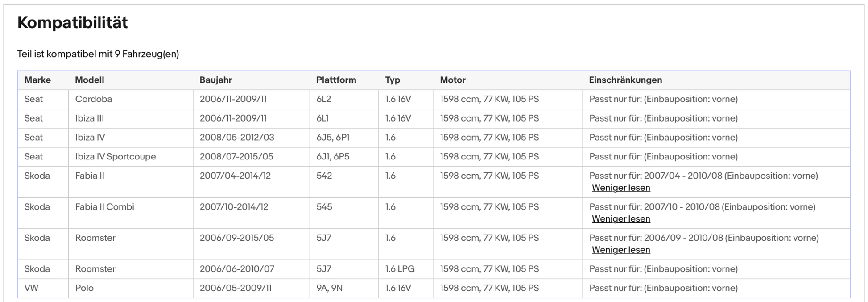
Task: Click the Einschränkungen column header
Action: coord(625,80)
